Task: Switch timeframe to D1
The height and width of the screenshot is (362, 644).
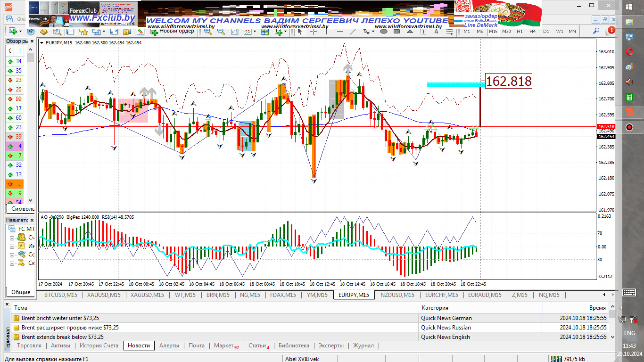Action: 546,31
